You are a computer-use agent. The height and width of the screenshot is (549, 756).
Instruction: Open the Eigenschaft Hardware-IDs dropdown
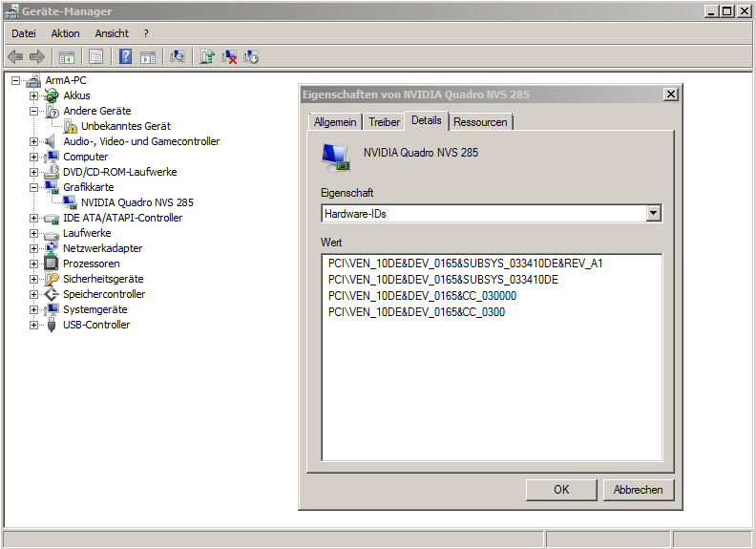coord(653,213)
